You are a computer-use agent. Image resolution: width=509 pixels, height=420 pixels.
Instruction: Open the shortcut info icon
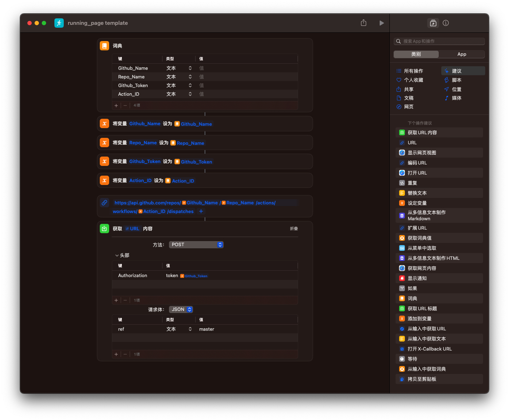[x=446, y=23]
